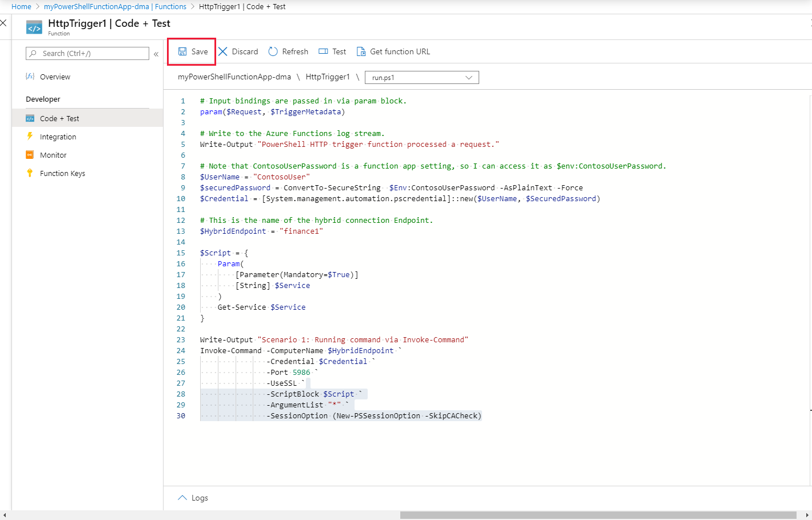Open the run.ps1 file dropdown
Image resolution: width=812 pixels, height=520 pixels.
point(421,77)
